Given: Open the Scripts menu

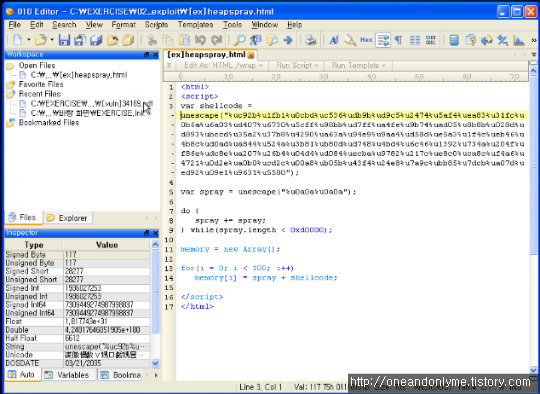Looking at the screenshot, I should pos(156,25).
